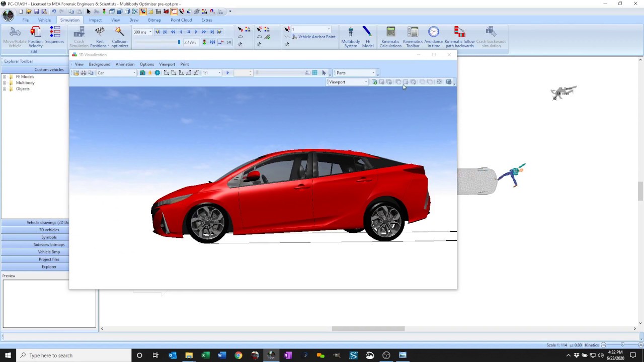The image size is (644, 362).
Task: Open the Multibody System settings
Action: point(351,37)
